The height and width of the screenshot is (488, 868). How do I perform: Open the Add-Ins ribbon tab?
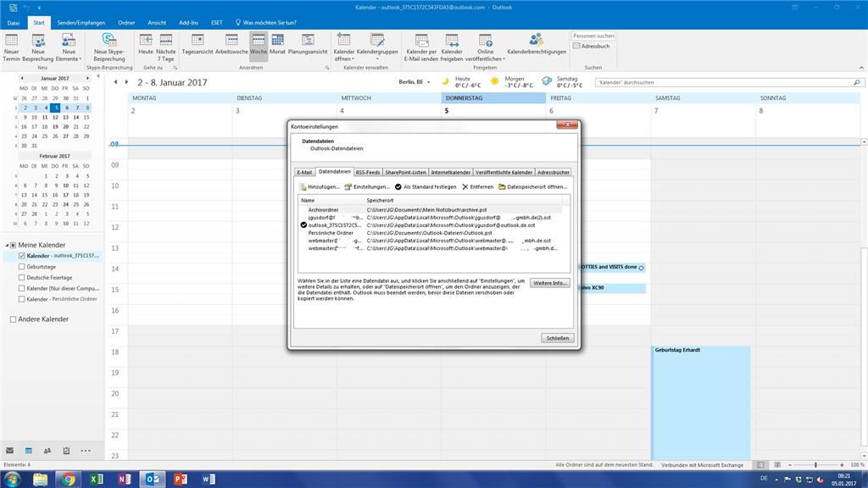point(188,23)
